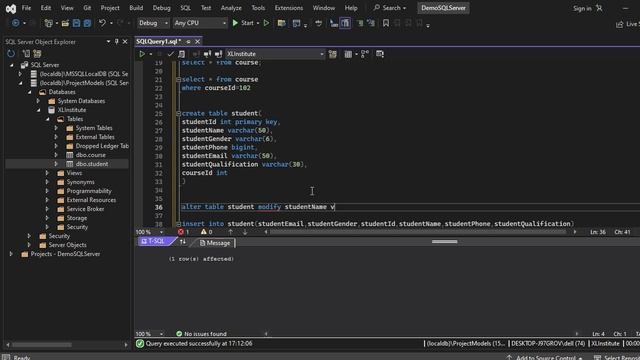
Task: Click the Open File folder icon
Action: [65, 23]
